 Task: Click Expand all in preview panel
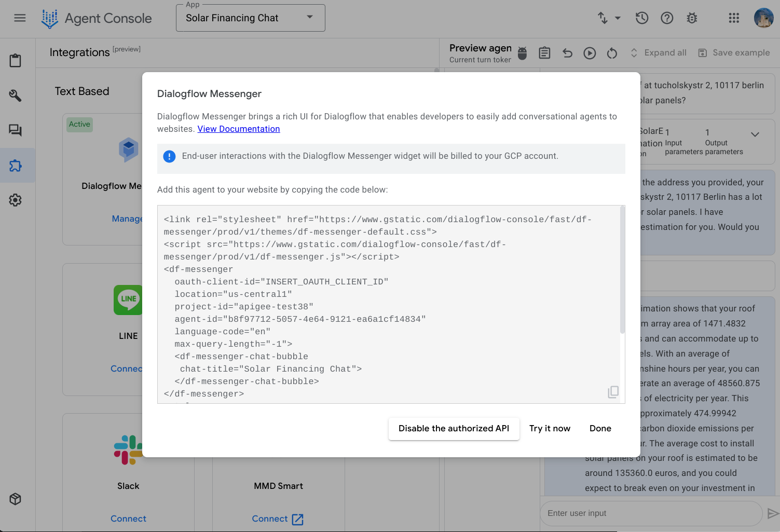coord(658,53)
